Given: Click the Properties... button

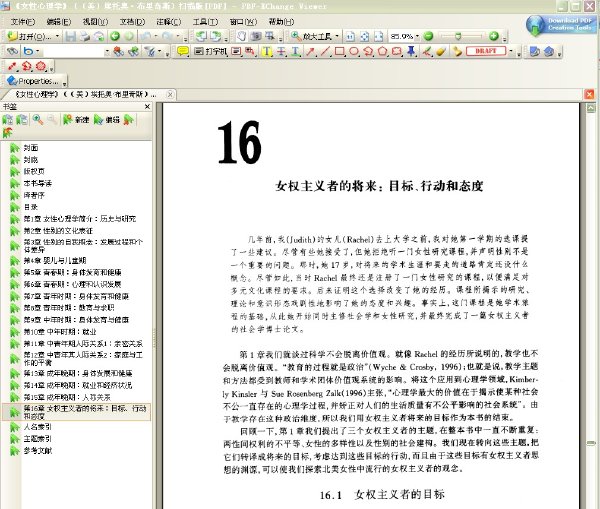Looking at the screenshot, I should coord(33,81).
